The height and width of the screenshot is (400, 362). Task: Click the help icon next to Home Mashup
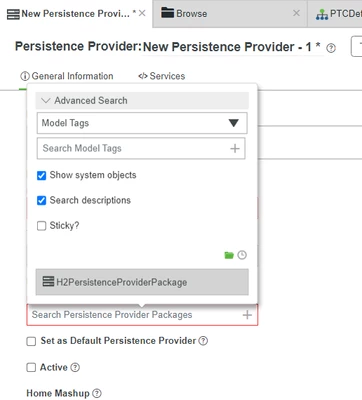click(97, 393)
